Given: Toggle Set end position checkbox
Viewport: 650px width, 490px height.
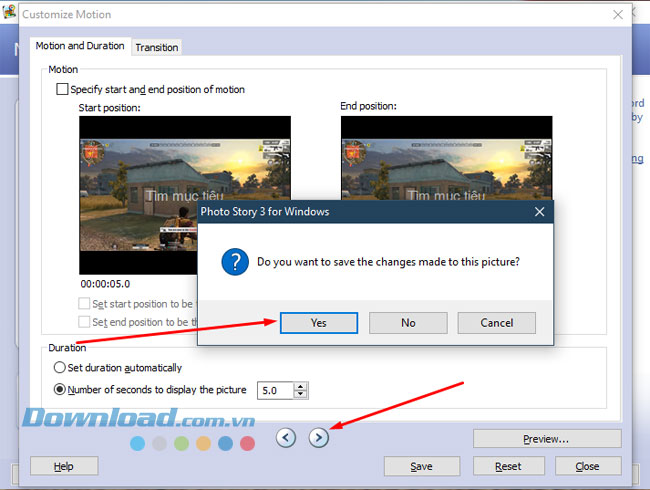Looking at the screenshot, I should 84,322.
